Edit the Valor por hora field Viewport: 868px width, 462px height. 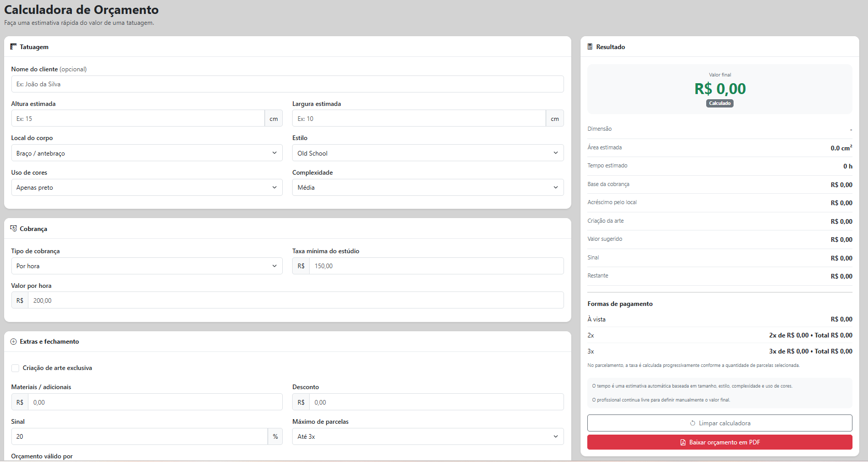coord(296,300)
